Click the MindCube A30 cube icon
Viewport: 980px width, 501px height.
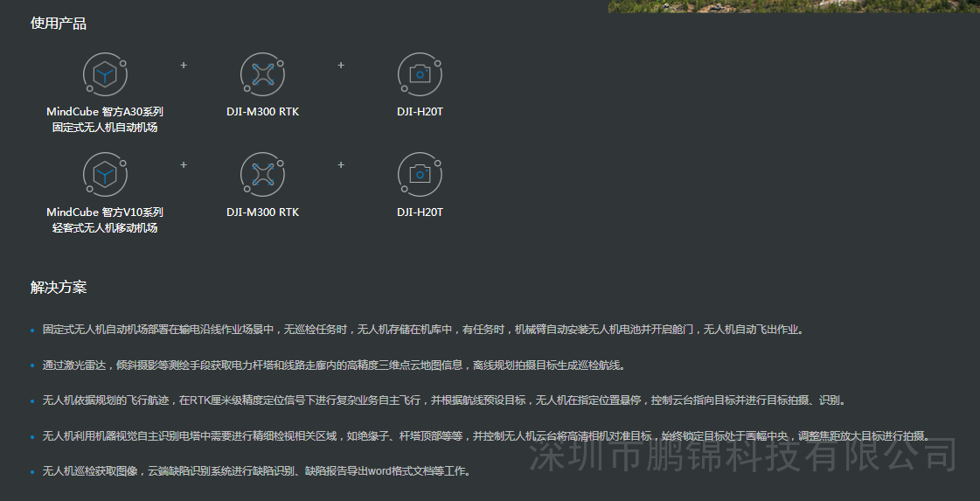click(x=105, y=74)
